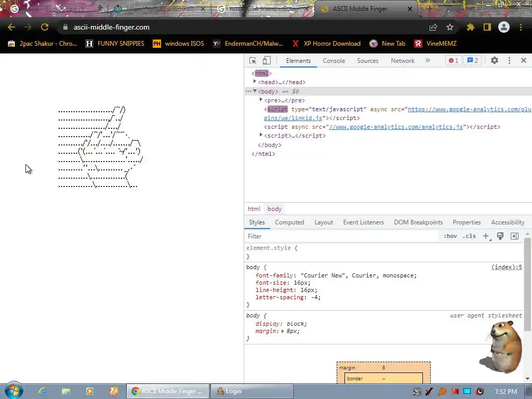Screen dimensions: 532x399
Task: Activate the DevTools inspect element picker
Action: 253,61
